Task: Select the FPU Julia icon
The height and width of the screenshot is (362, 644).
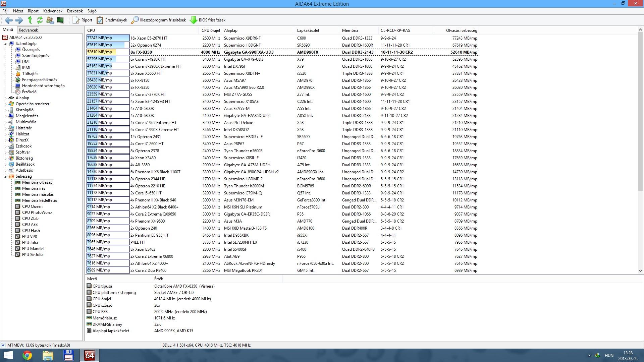Action: 18,243
